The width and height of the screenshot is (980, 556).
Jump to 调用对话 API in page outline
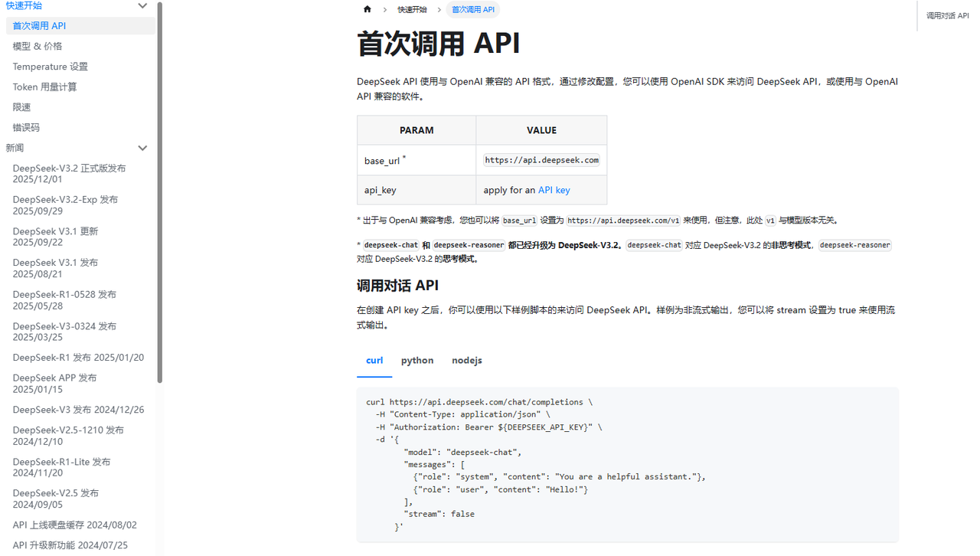point(947,15)
